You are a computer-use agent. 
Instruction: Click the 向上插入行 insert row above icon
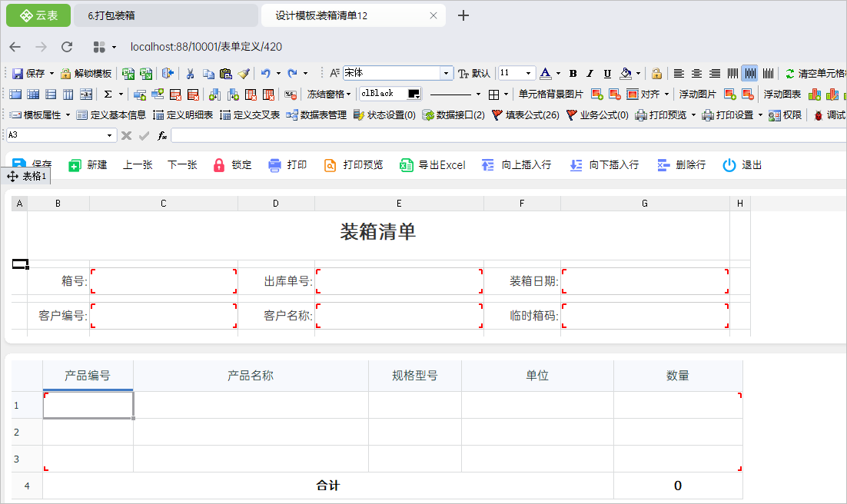coord(488,165)
